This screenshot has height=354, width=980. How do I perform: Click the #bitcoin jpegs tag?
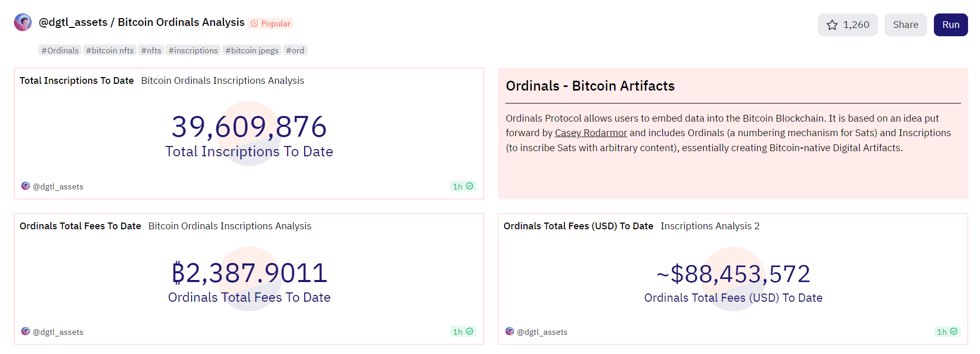(251, 50)
